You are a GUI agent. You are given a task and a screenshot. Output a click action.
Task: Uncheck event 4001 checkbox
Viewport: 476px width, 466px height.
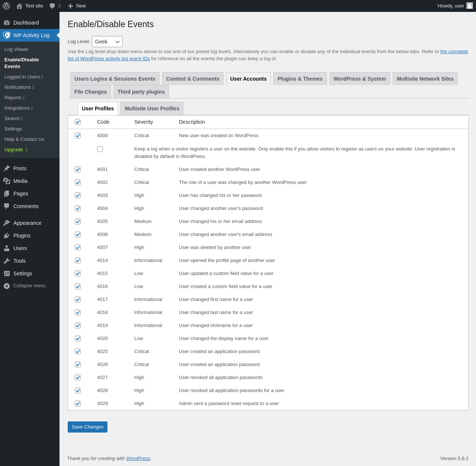point(78,169)
